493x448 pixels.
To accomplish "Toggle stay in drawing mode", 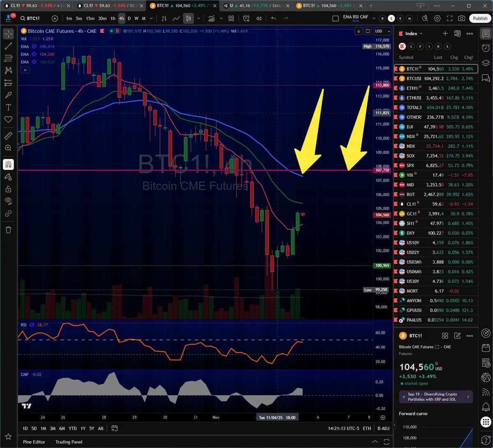I will 8,177.
